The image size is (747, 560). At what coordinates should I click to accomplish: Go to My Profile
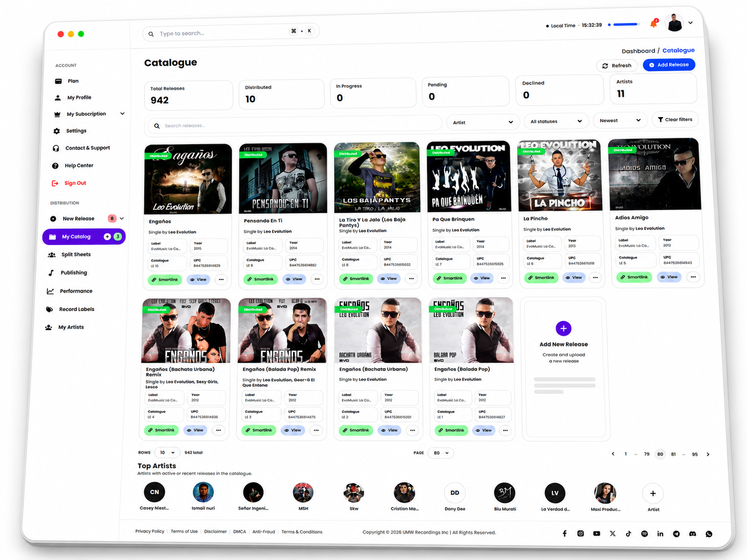point(79,97)
